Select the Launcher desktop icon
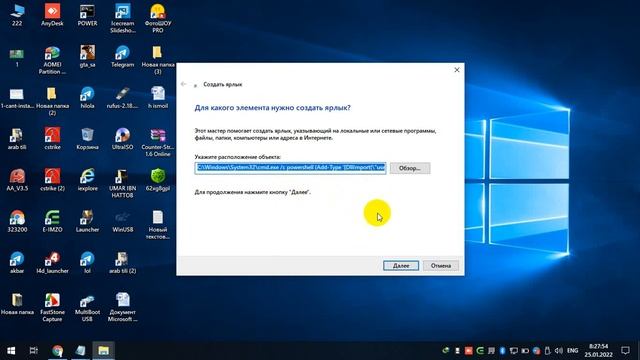640x360 pixels. pyautogui.click(x=87, y=222)
